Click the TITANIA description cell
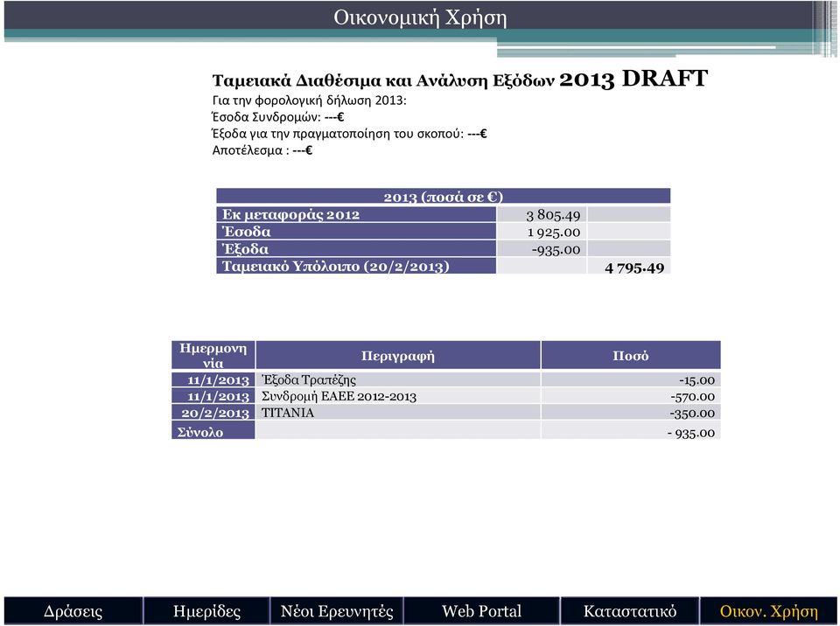This screenshot has width=840, height=626. 398,413
